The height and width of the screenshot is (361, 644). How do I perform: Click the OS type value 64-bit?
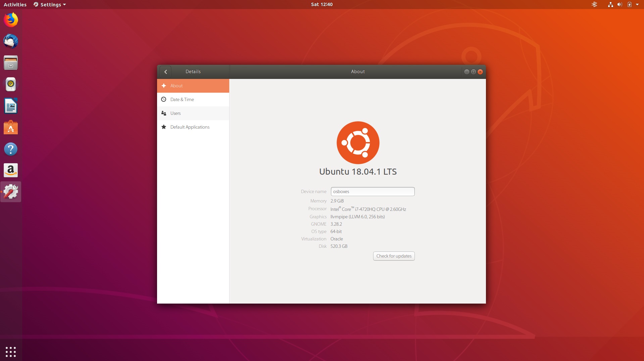coord(336,231)
